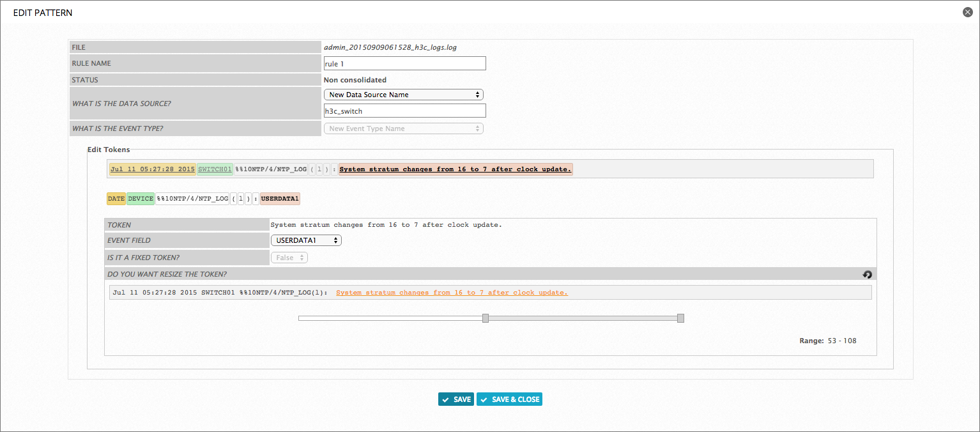Click the USERDATA1 field tag

[x=280, y=199]
